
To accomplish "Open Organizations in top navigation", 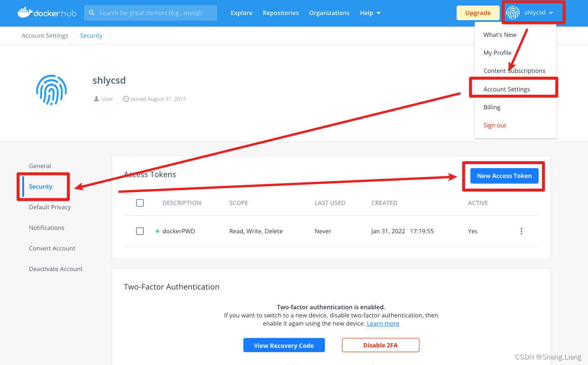I will [x=329, y=13].
